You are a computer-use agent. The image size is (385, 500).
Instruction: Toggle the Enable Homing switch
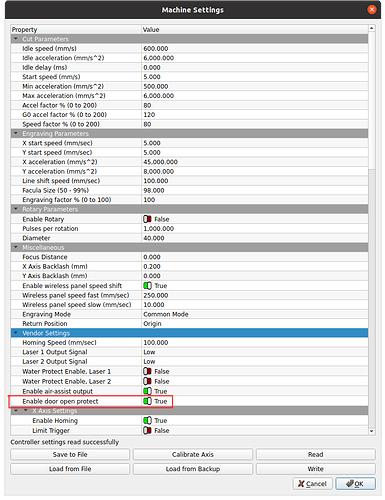(x=147, y=421)
